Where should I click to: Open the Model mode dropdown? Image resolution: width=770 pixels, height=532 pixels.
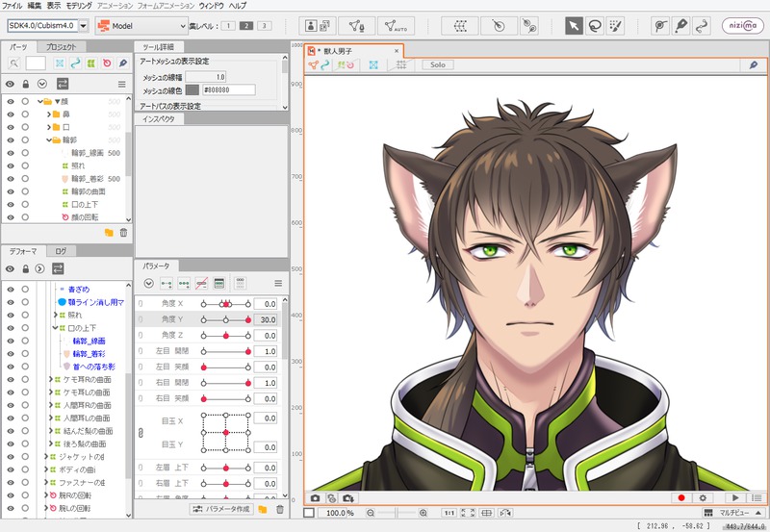(x=141, y=26)
